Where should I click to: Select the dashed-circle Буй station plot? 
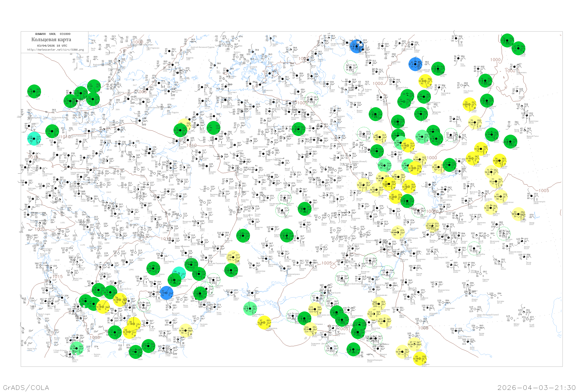(364, 134)
